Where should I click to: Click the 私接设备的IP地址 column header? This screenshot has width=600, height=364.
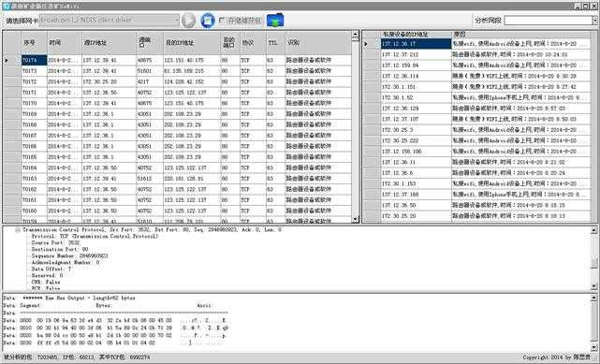tap(416, 35)
